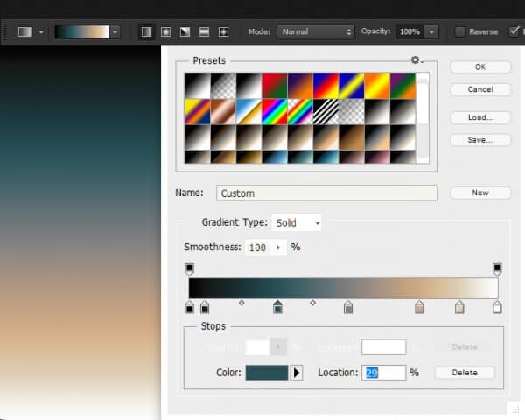This screenshot has width=525, height=420.
Task: Open the Mode dropdown set to Normal
Action: click(x=315, y=31)
